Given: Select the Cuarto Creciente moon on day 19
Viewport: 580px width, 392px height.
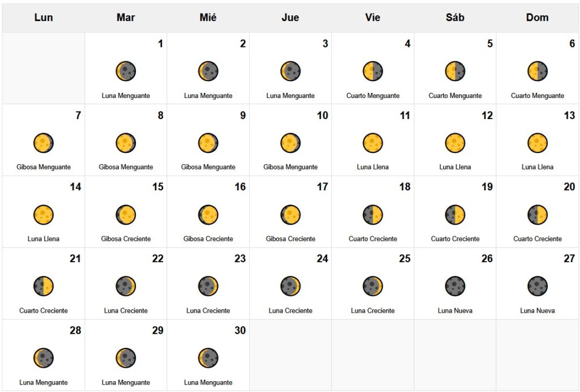Looking at the screenshot, I should (455, 215).
